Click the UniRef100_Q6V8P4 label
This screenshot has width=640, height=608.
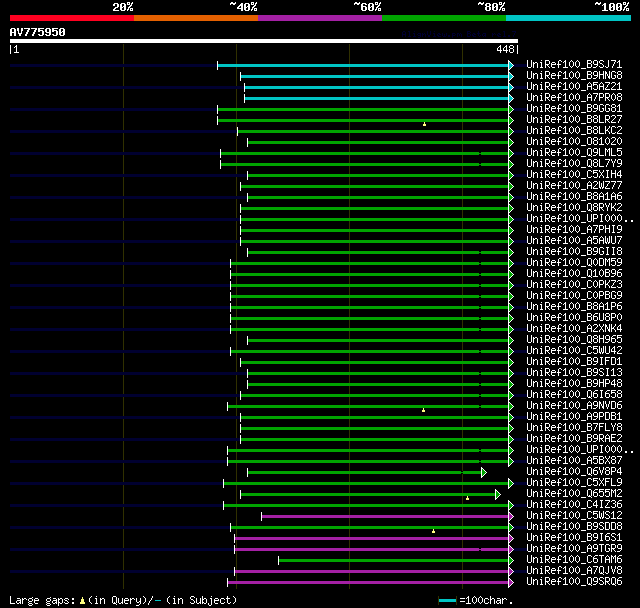574,472
